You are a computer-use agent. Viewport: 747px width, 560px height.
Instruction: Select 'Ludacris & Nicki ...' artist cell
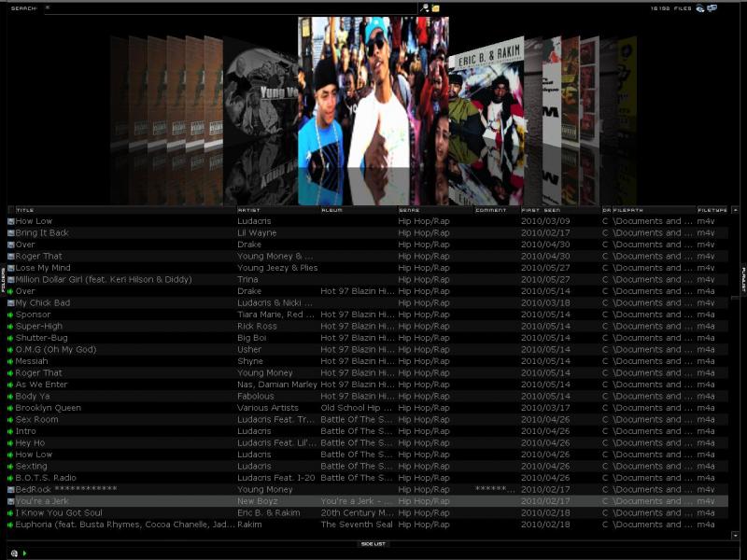tap(275, 302)
